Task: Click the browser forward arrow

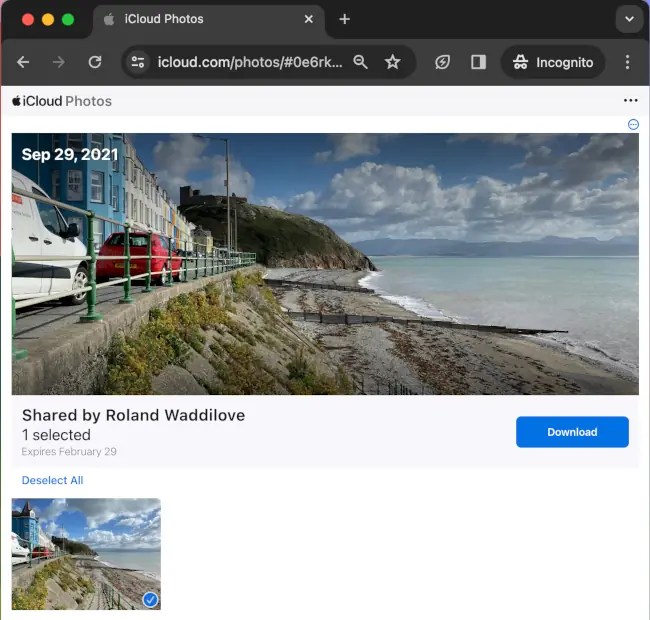Action: (59, 62)
